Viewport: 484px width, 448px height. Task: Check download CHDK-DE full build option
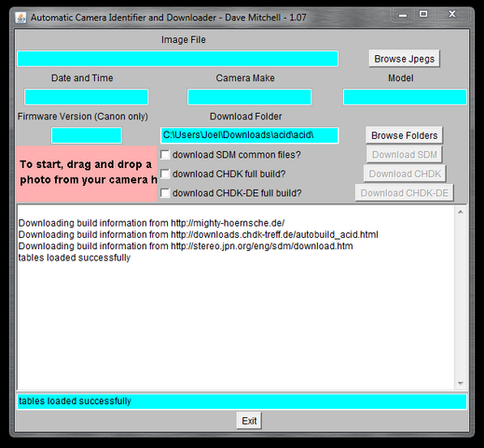[x=165, y=193]
